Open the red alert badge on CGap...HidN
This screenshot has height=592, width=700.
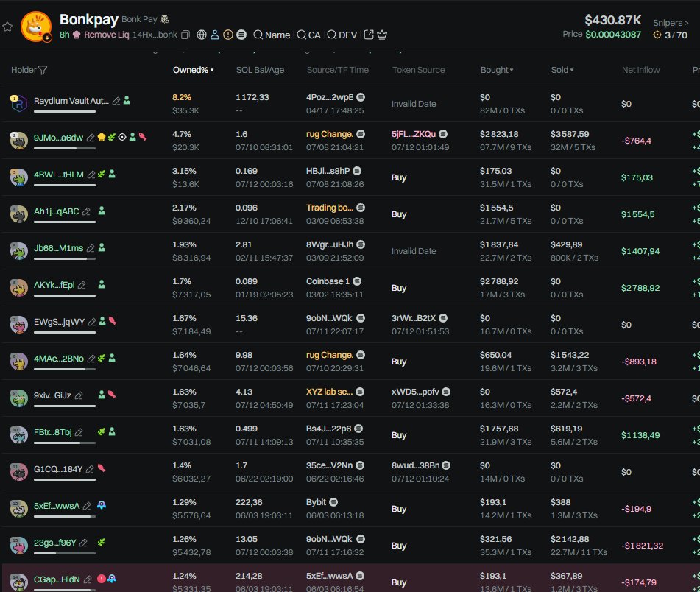(x=102, y=579)
